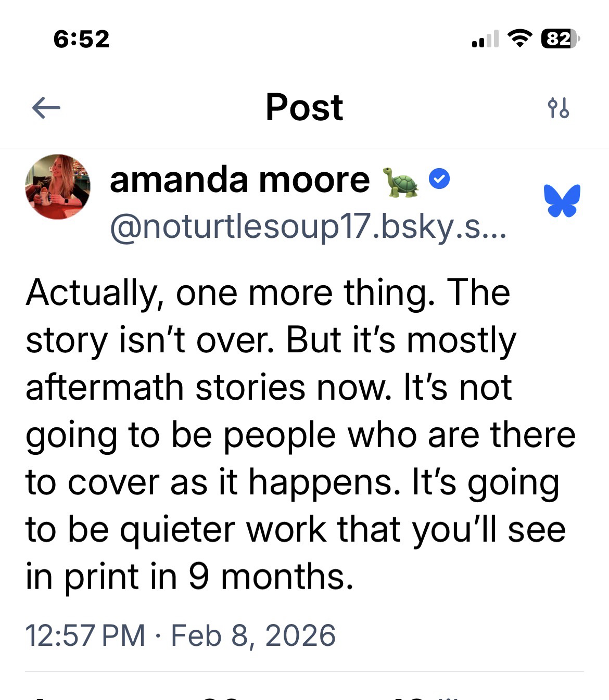Tap the @noturtlesoup17.bsky.s… handle
This screenshot has width=609, height=700.
click(x=307, y=227)
